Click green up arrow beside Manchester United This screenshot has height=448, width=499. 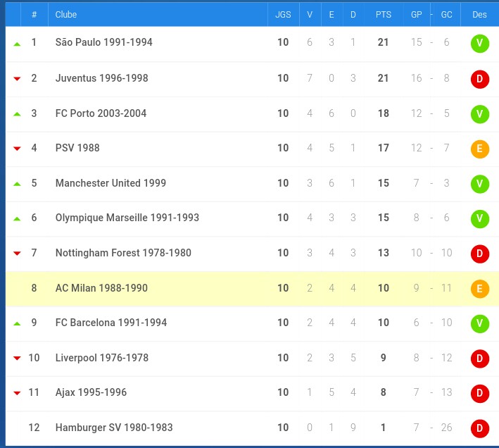pos(17,184)
